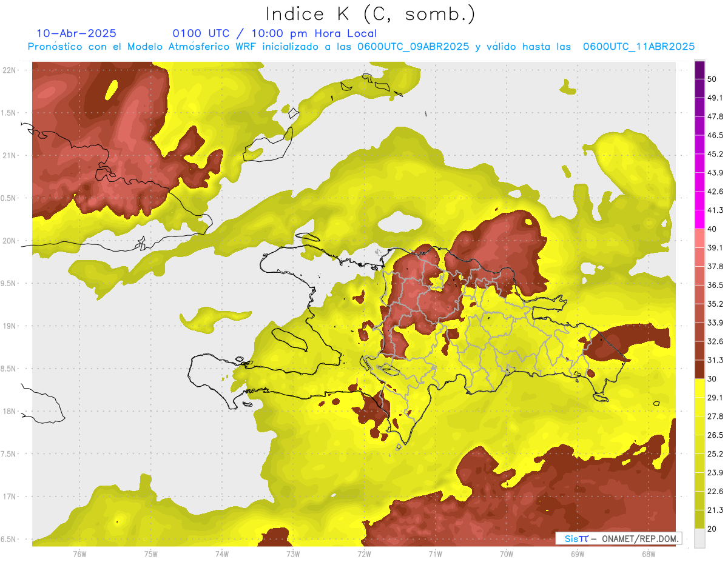Click the '20N' latitude axis label
728x562 pixels.
click(10, 241)
